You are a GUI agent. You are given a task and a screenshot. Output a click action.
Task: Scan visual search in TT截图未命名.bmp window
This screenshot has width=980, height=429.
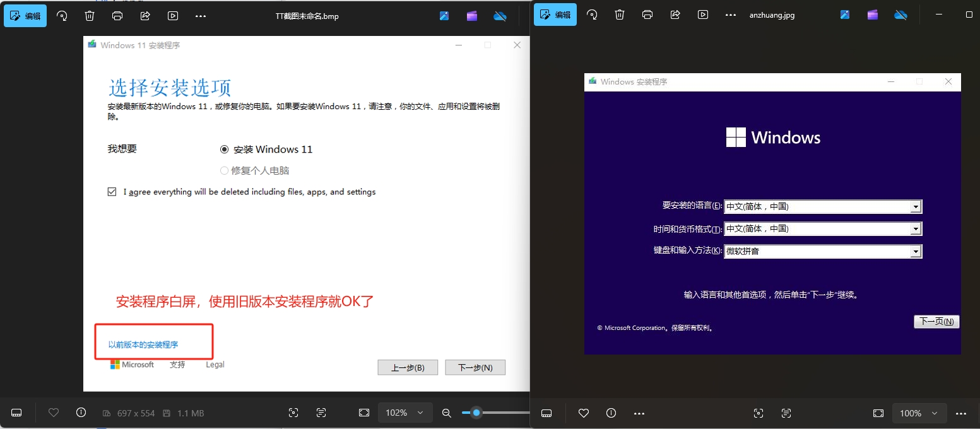(293, 413)
